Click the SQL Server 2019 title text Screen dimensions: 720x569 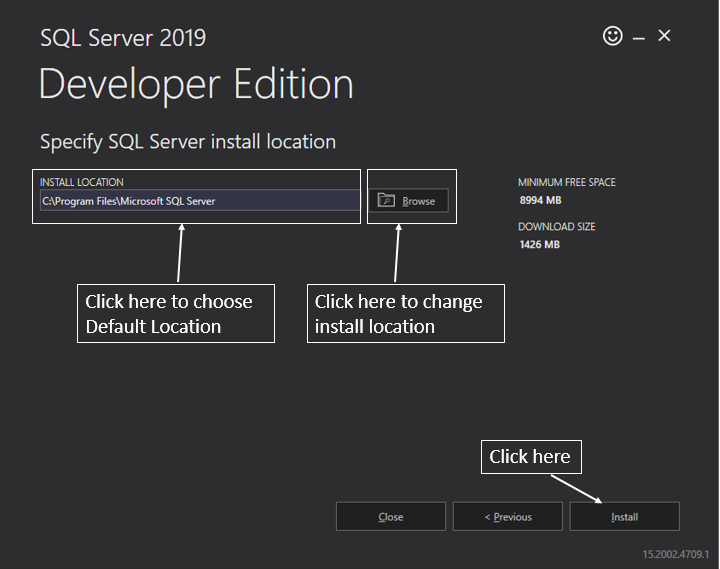pos(123,38)
